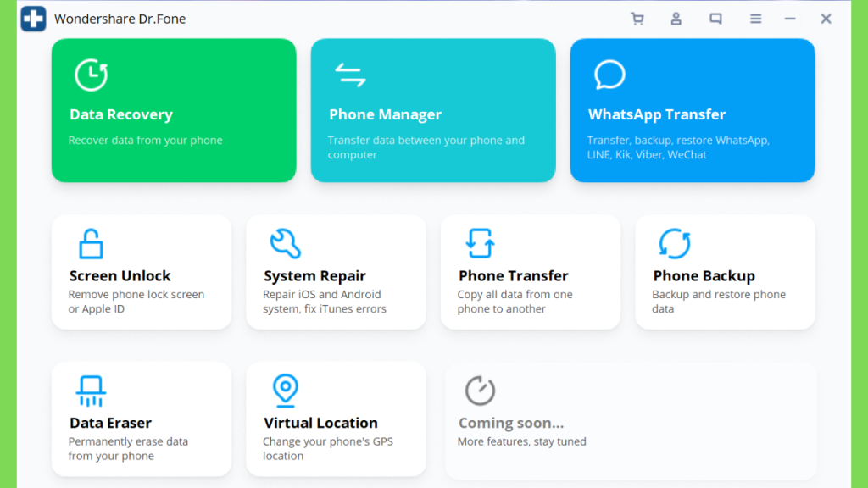This screenshot has height=488, width=868.
Task: Click the Virtual Location pin icon
Action: (286, 391)
